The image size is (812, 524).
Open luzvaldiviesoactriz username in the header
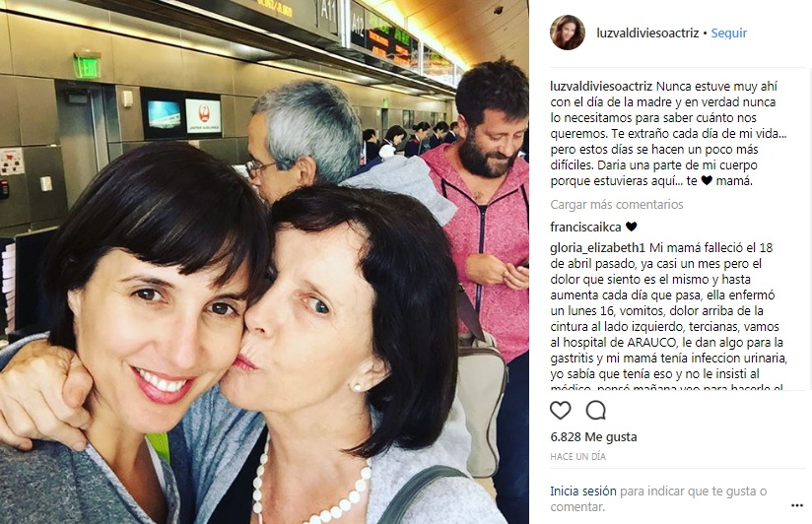coord(647,33)
